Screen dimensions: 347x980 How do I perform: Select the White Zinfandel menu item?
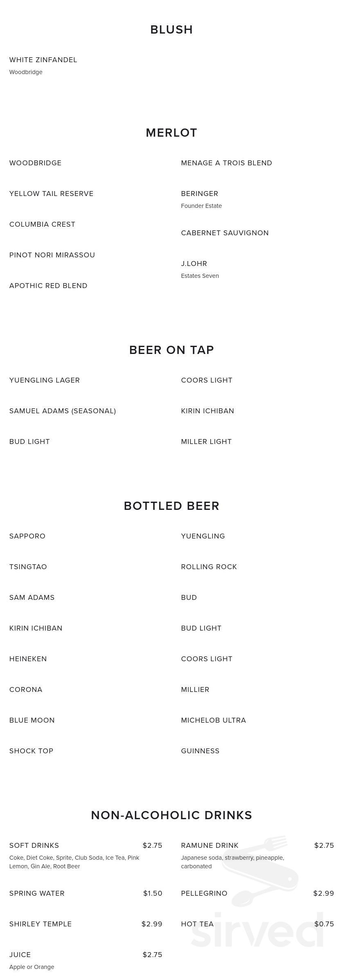43,60
